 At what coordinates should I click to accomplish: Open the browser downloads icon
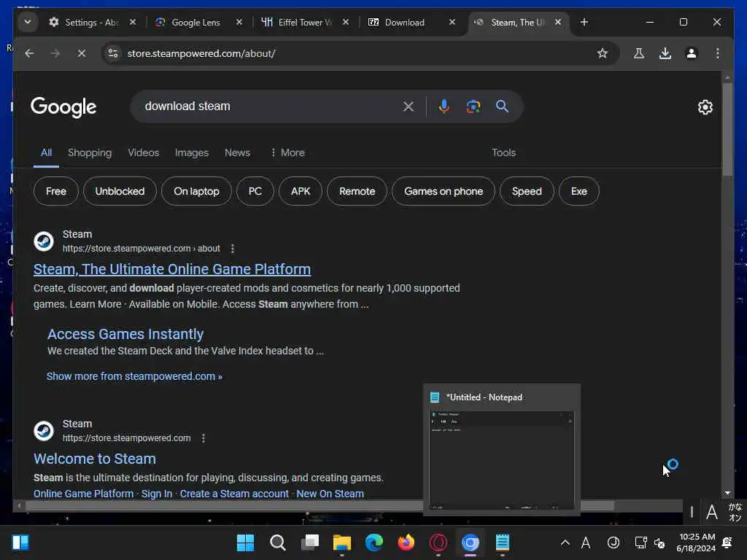(665, 53)
